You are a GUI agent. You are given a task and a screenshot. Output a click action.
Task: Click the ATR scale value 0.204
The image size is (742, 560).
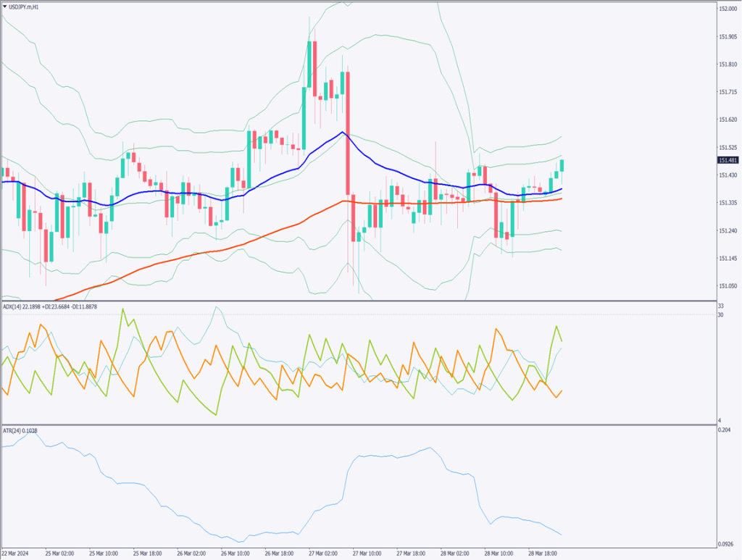725,430
